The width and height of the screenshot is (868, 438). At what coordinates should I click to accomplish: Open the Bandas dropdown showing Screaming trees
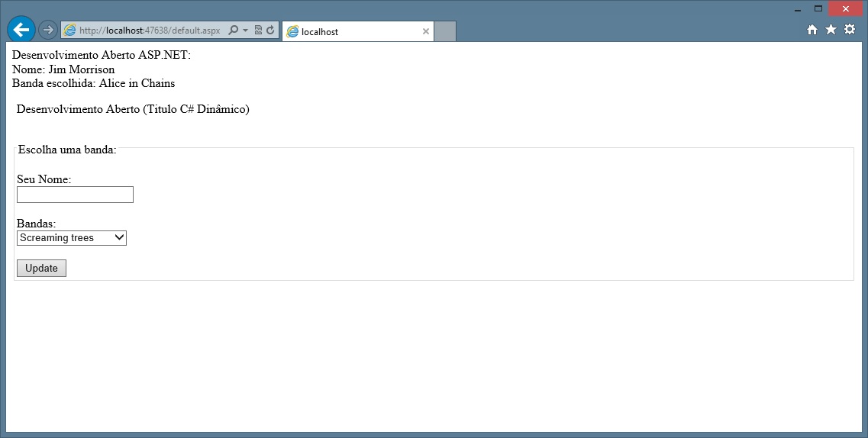(x=72, y=238)
